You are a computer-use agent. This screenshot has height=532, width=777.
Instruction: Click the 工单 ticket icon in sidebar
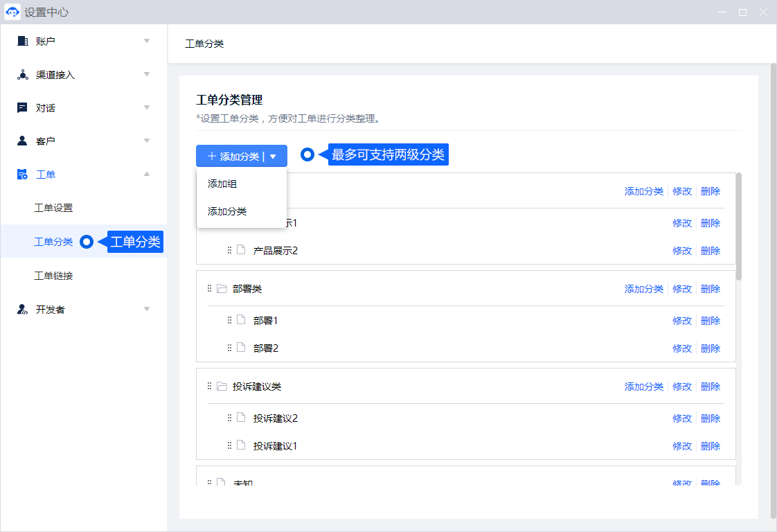(22, 175)
